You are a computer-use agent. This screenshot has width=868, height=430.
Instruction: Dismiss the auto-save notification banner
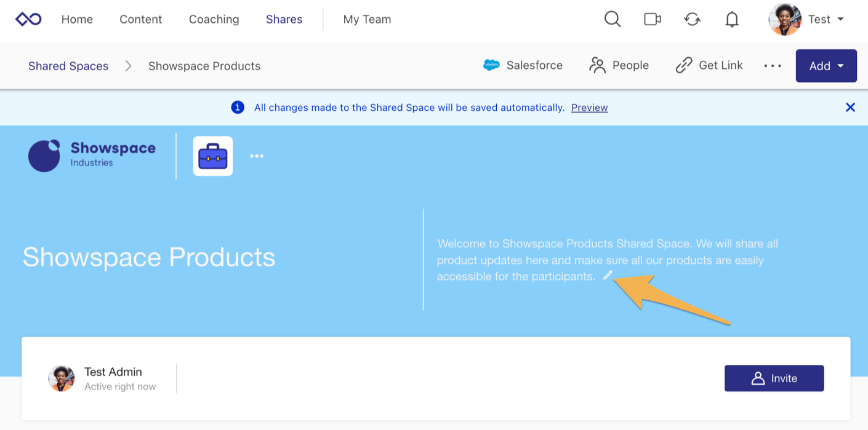tap(850, 107)
